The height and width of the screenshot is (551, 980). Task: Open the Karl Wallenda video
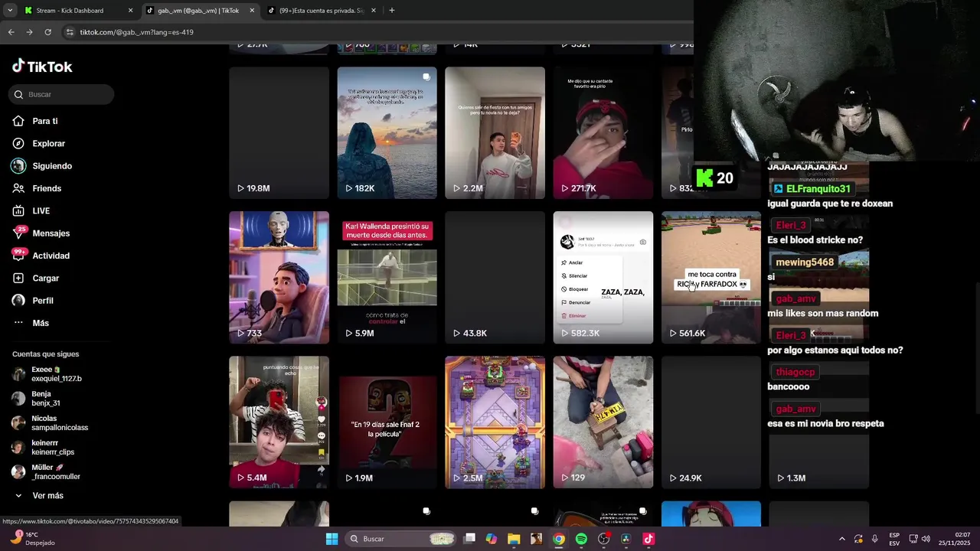tap(387, 278)
